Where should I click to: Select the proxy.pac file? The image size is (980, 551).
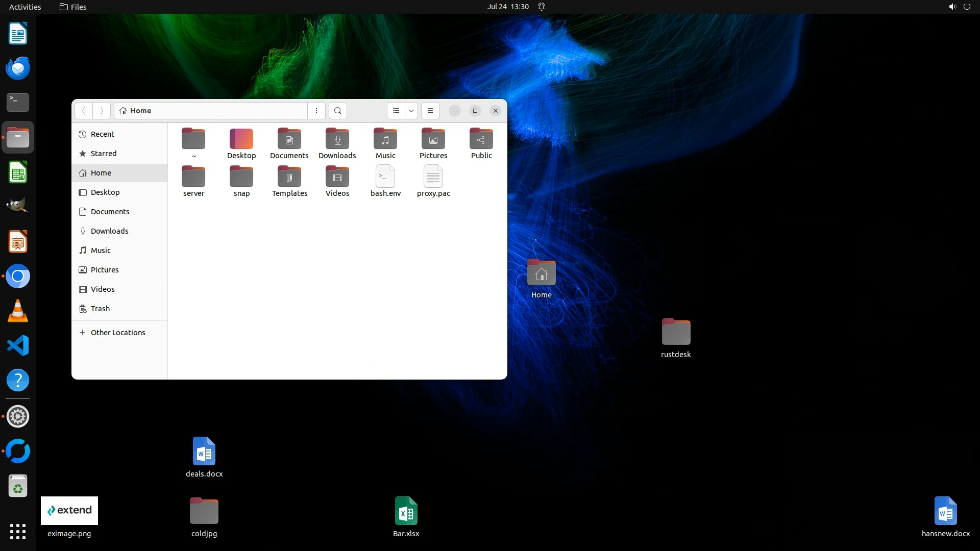(433, 177)
